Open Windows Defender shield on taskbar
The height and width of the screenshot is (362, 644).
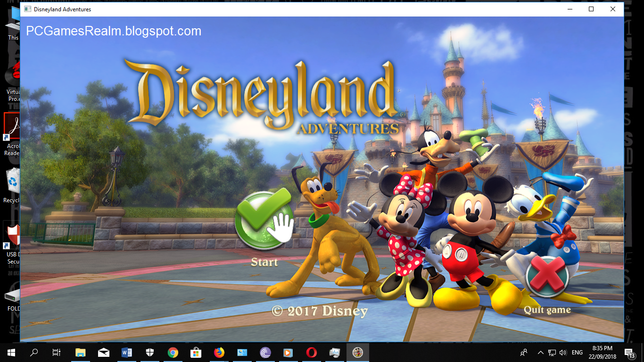150,352
